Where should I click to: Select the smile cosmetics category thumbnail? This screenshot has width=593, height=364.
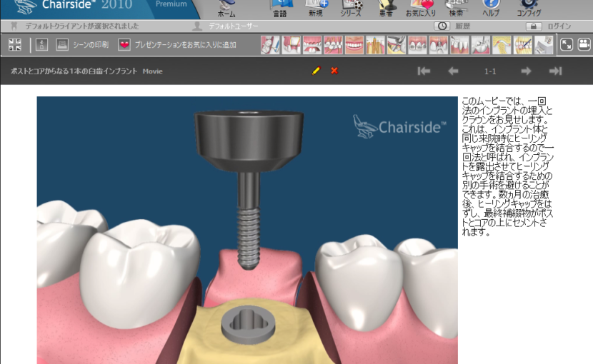click(354, 45)
